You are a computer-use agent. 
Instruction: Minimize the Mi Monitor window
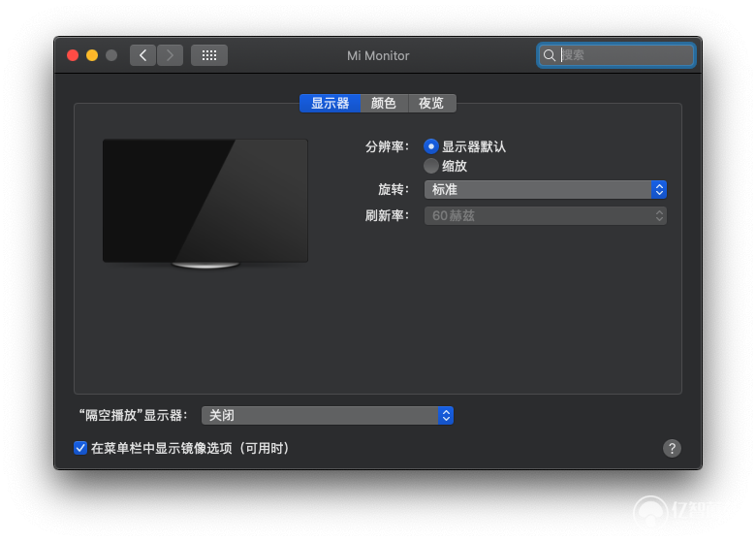pyautogui.click(x=92, y=55)
